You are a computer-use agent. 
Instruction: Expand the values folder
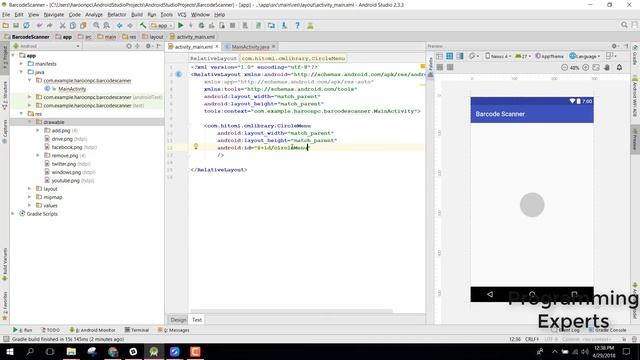click(x=30, y=205)
